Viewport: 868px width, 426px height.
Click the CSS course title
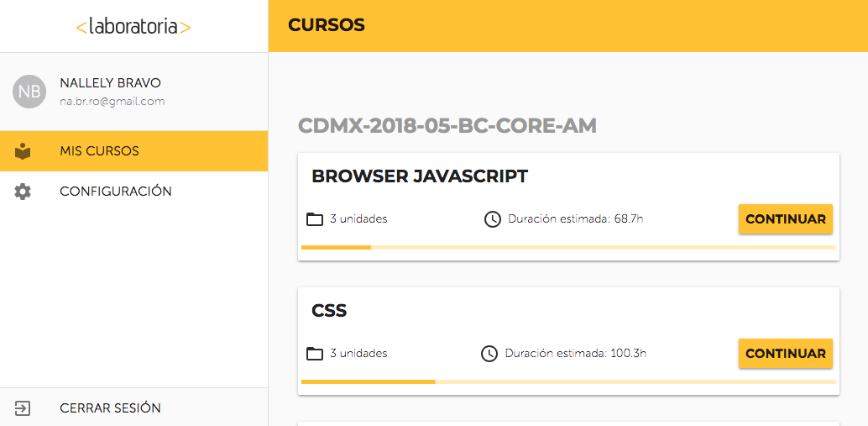coord(329,311)
